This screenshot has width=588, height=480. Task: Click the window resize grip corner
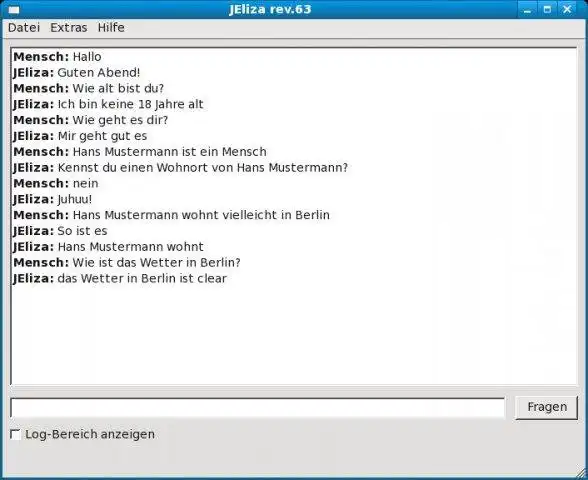point(581,473)
